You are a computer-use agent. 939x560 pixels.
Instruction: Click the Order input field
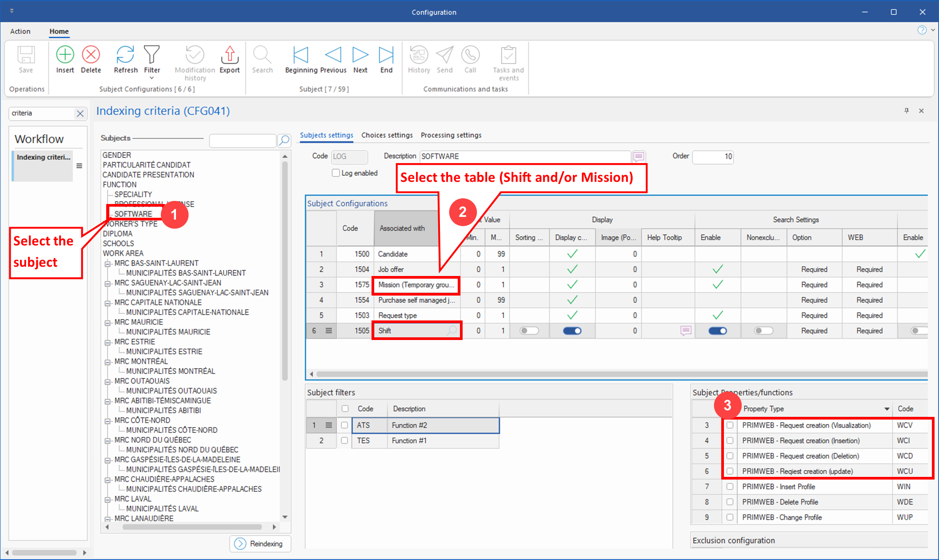(x=712, y=156)
